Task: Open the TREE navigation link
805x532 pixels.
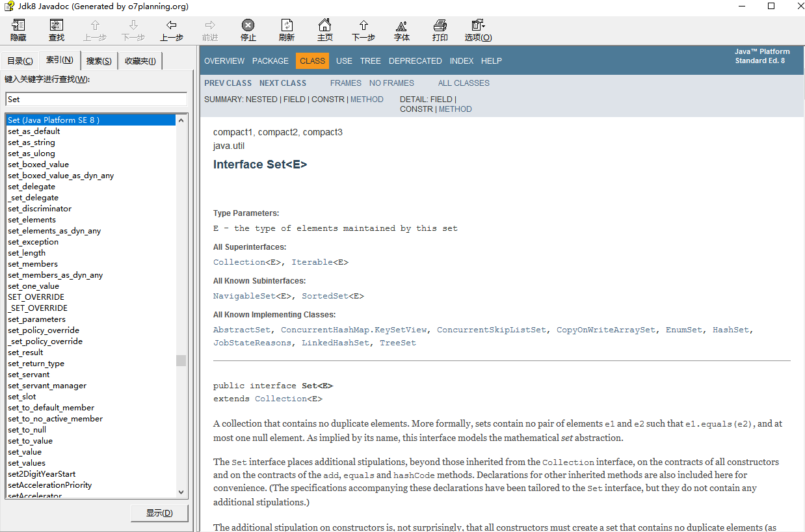Action: coord(371,60)
